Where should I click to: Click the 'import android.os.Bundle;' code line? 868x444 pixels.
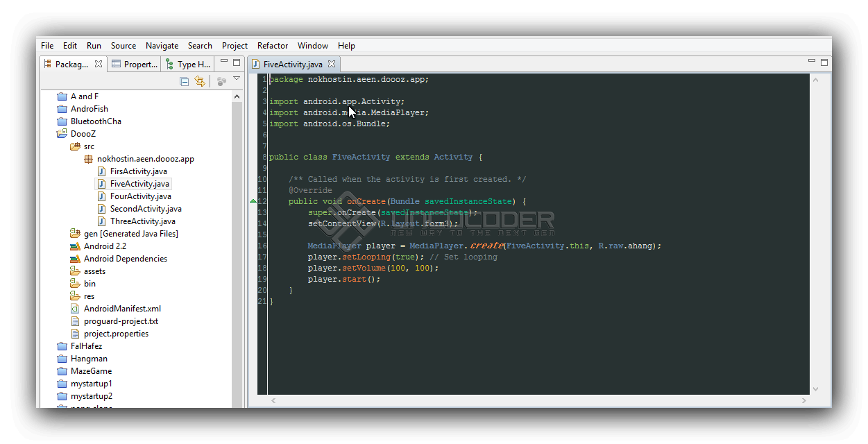click(x=330, y=123)
